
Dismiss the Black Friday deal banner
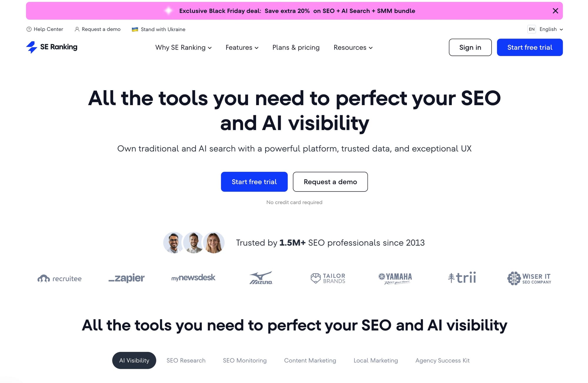click(x=555, y=11)
